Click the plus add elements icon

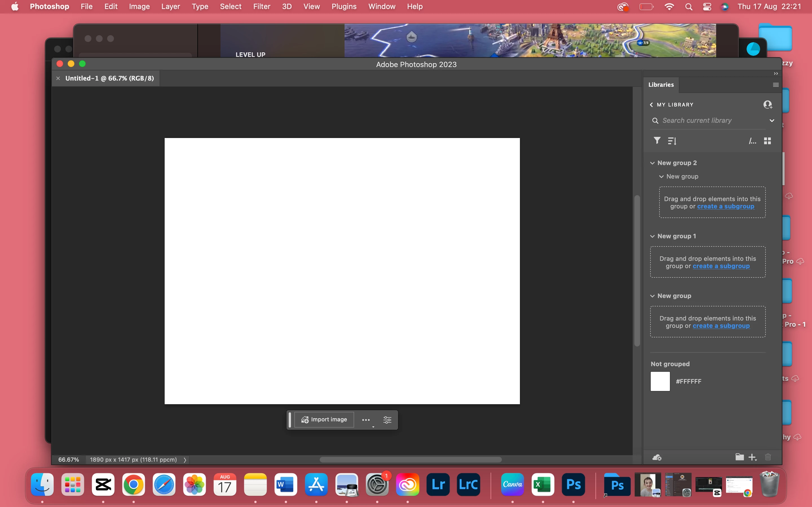pyautogui.click(x=753, y=457)
